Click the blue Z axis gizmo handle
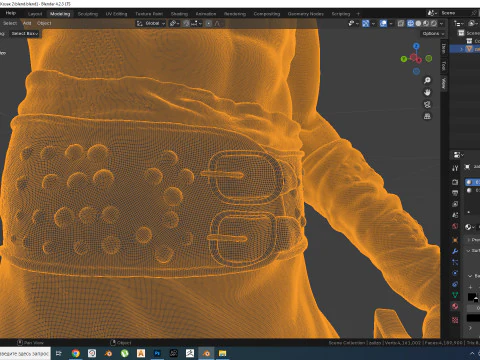Viewport: 480px width, 360px height. [x=416, y=46]
